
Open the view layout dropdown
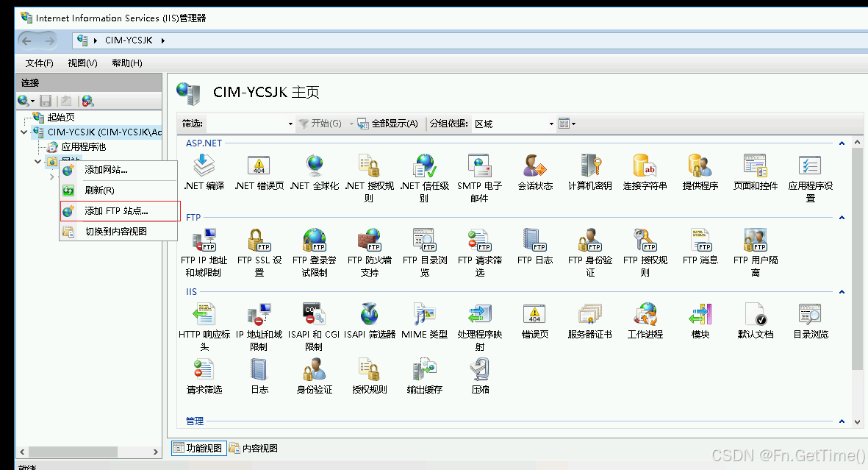pos(567,124)
